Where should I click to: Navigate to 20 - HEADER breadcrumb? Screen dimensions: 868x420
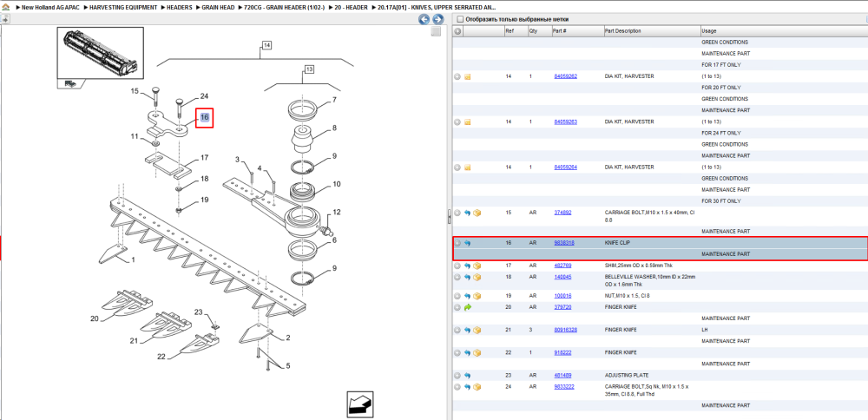(351, 8)
